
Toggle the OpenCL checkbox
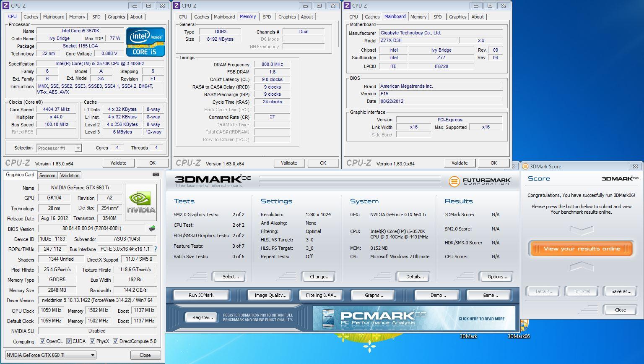(42, 341)
